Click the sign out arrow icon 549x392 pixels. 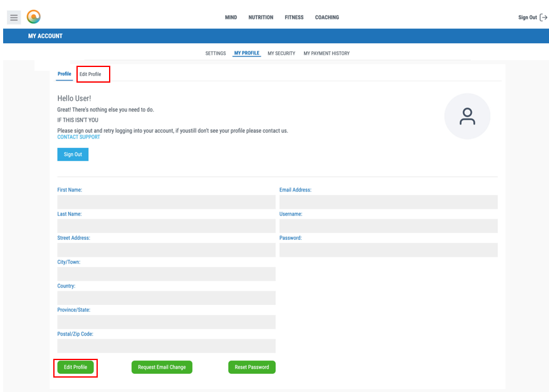click(543, 18)
